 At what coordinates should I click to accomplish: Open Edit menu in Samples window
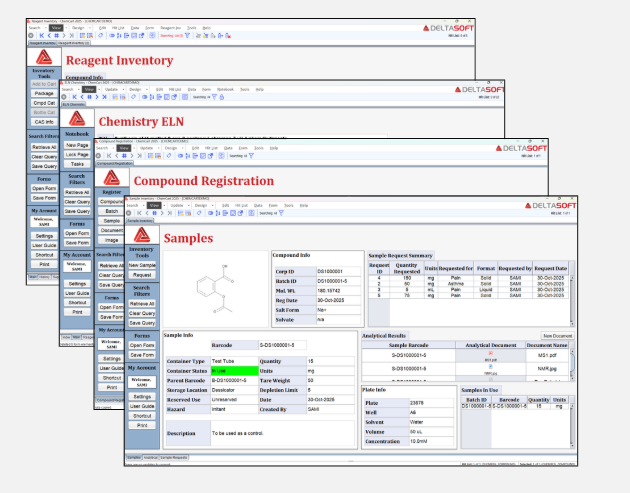(x=225, y=205)
